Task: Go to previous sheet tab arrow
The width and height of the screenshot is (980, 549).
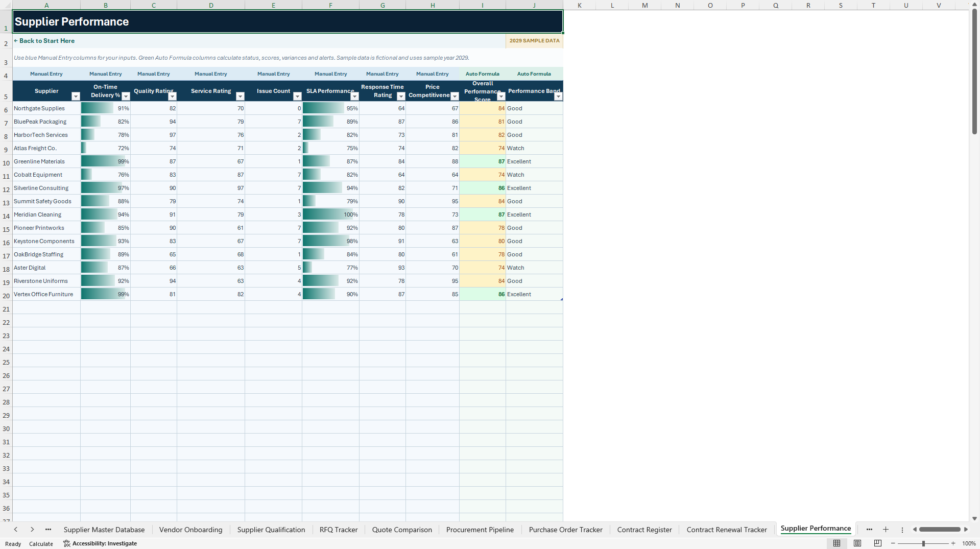Action: pyautogui.click(x=16, y=530)
